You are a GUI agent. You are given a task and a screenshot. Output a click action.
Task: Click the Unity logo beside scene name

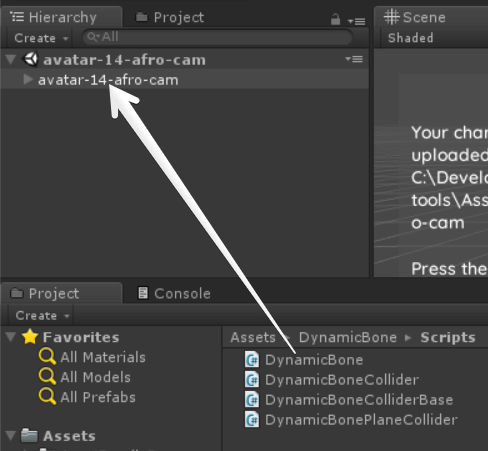point(31,59)
